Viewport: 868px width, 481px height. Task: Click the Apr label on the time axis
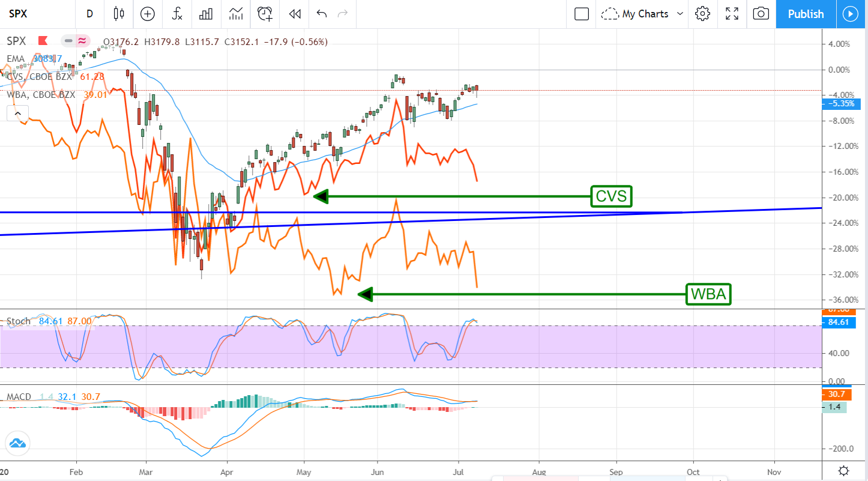click(228, 471)
